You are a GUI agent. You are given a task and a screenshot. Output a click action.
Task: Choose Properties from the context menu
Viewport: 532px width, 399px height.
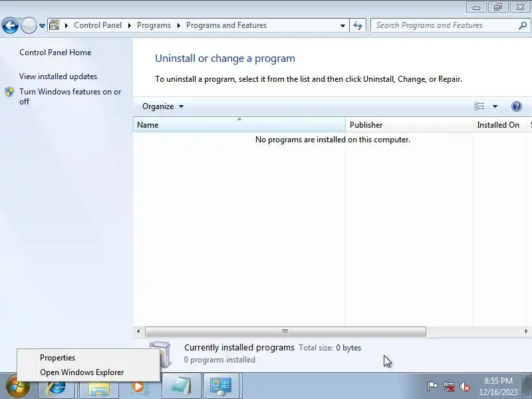click(x=88, y=358)
